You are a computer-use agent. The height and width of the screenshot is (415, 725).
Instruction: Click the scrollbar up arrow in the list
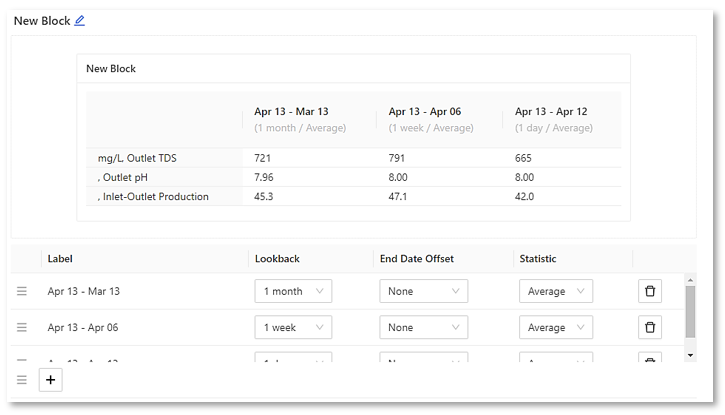(x=689, y=280)
